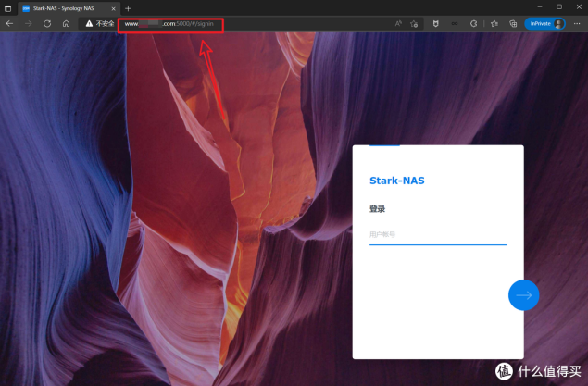Screen dimensions: 588x386
Task: Click the browser forward arrow
Action: pyautogui.click(x=29, y=24)
